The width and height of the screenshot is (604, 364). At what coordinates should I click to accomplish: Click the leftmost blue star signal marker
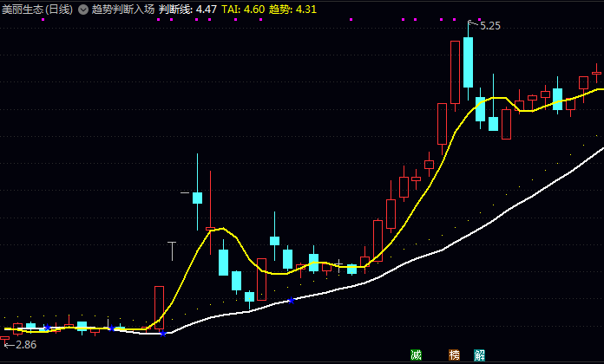[x=47, y=328]
